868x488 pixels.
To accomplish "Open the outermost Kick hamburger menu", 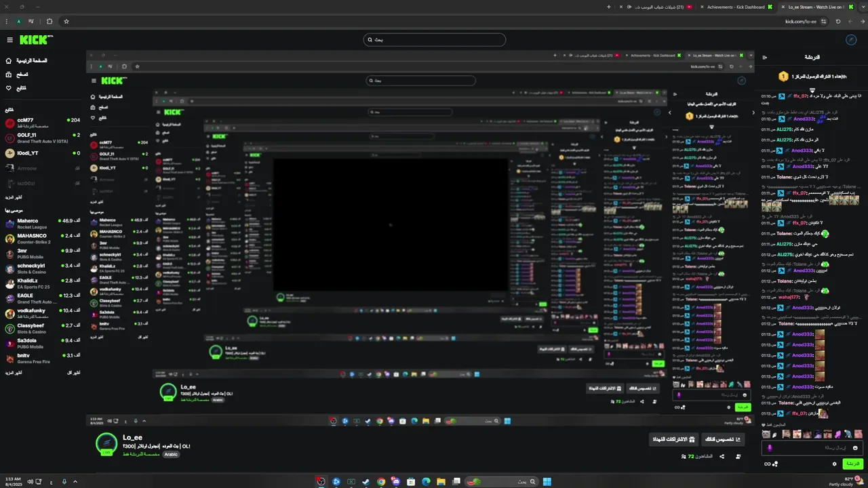I will 9,40.
